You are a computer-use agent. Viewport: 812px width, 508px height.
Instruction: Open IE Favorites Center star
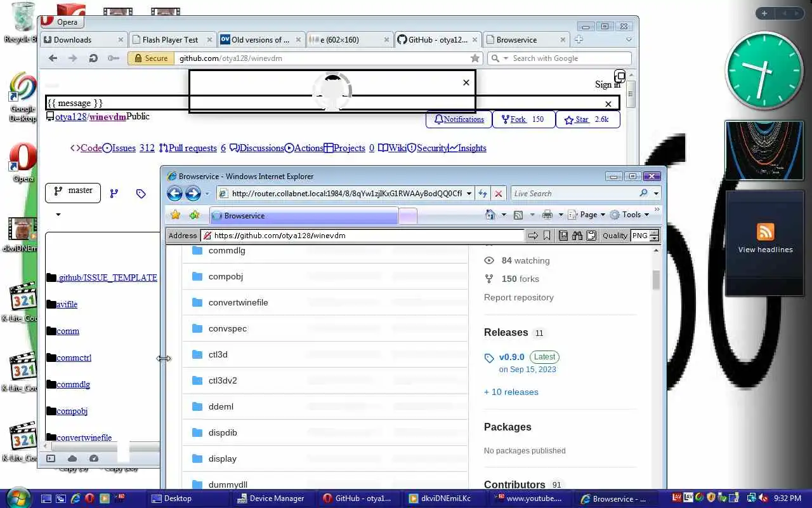176,215
